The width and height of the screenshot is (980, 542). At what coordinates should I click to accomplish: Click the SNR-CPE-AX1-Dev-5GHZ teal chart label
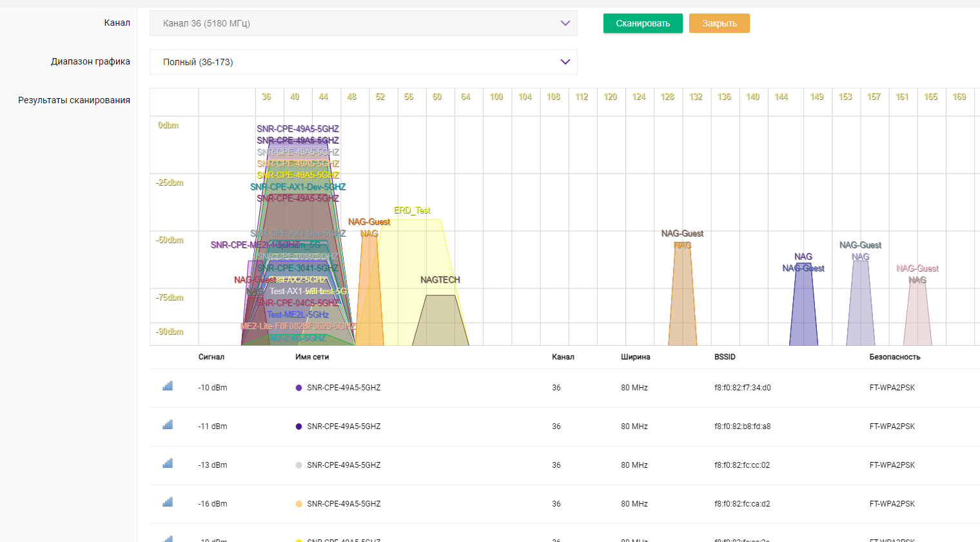point(298,187)
